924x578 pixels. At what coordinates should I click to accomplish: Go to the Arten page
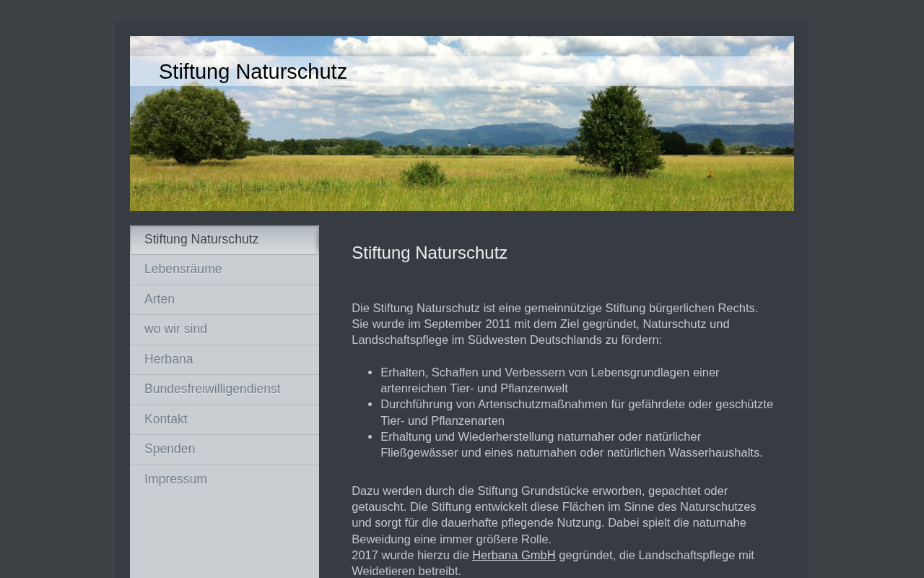(225, 300)
